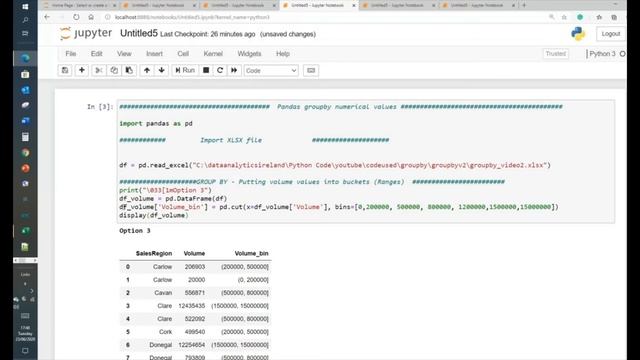Reload the page with the refresh icon
This screenshot has width=640, height=360.
(x=76, y=17)
